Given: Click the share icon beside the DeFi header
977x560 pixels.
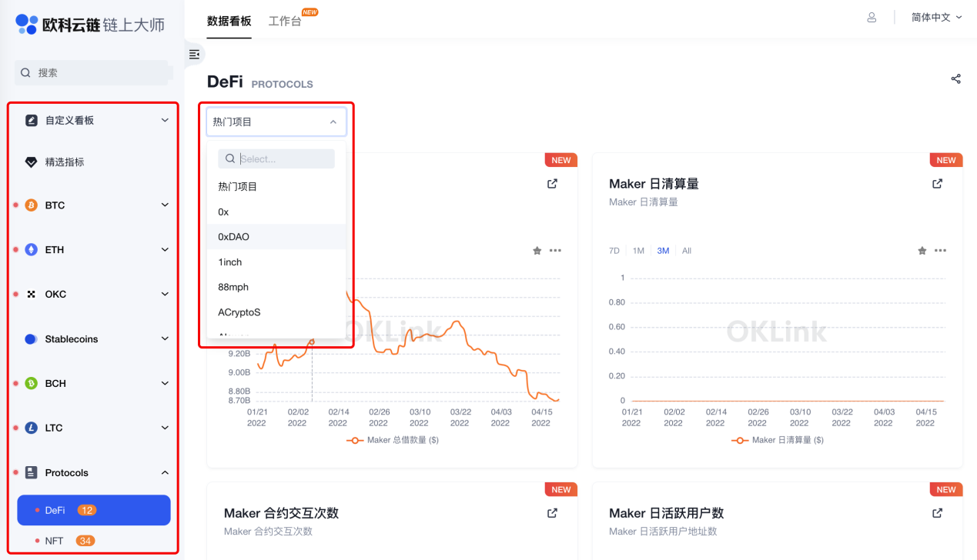Looking at the screenshot, I should click(x=955, y=78).
